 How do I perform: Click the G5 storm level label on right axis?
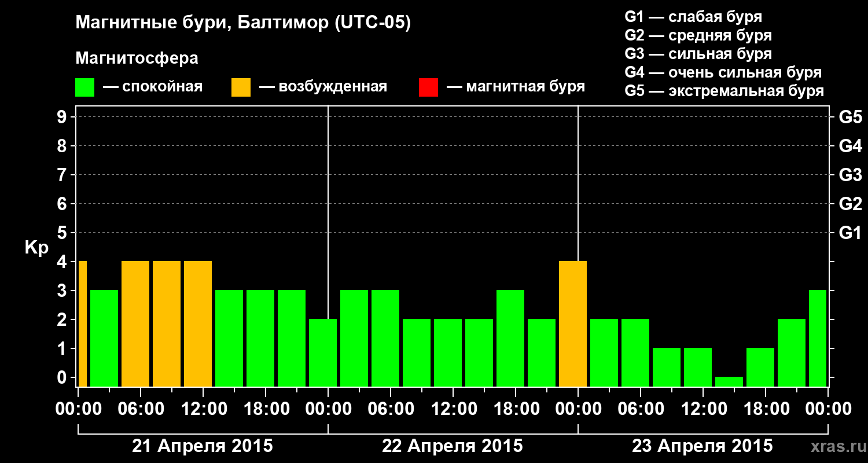coord(850,117)
